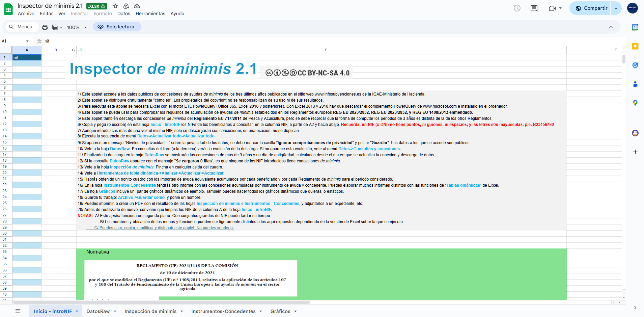Collapse the toolbar with chevron arrow
The image size is (644, 317).
(611, 27)
